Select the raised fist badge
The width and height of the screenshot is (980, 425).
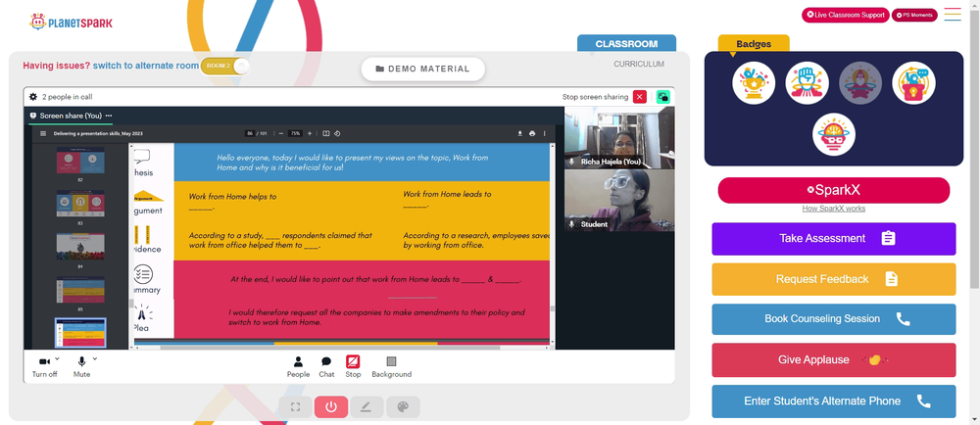pyautogui.click(x=807, y=83)
